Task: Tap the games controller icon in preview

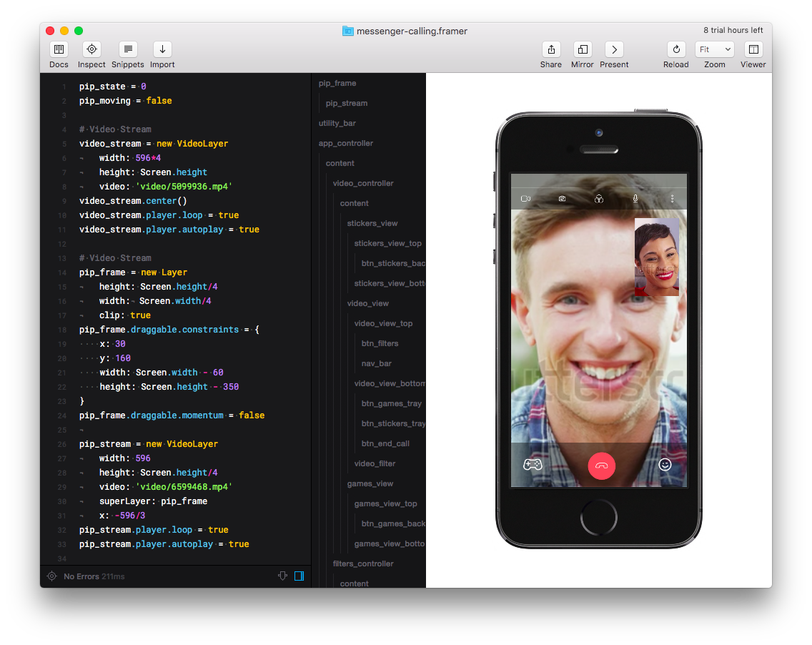Action: click(x=533, y=465)
